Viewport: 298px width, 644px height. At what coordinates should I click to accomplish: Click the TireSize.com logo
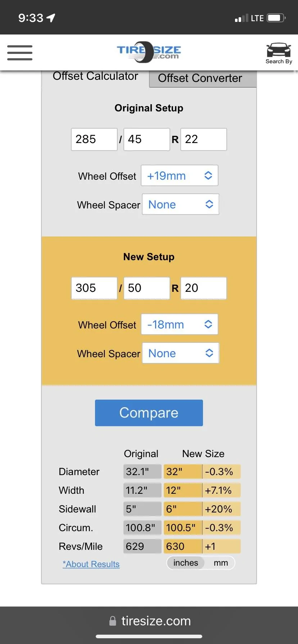(x=149, y=52)
